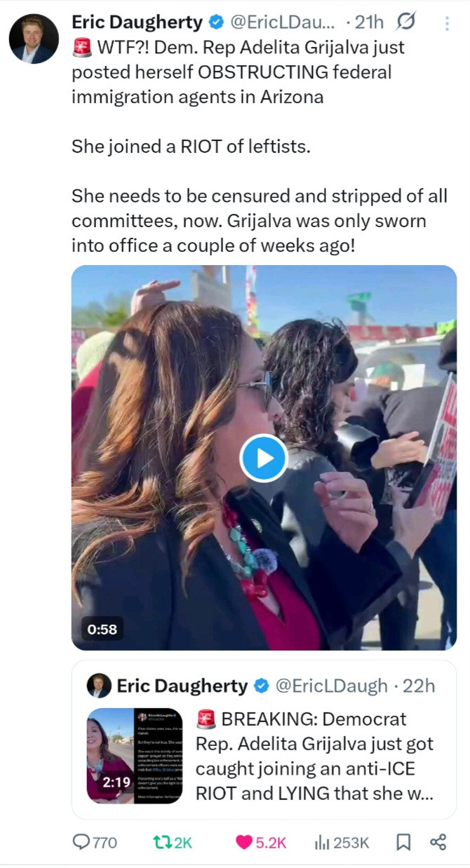This screenshot has height=868, width=470.
Task: Play the 0:58 video
Action: pyautogui.click(x=264, y=458)
